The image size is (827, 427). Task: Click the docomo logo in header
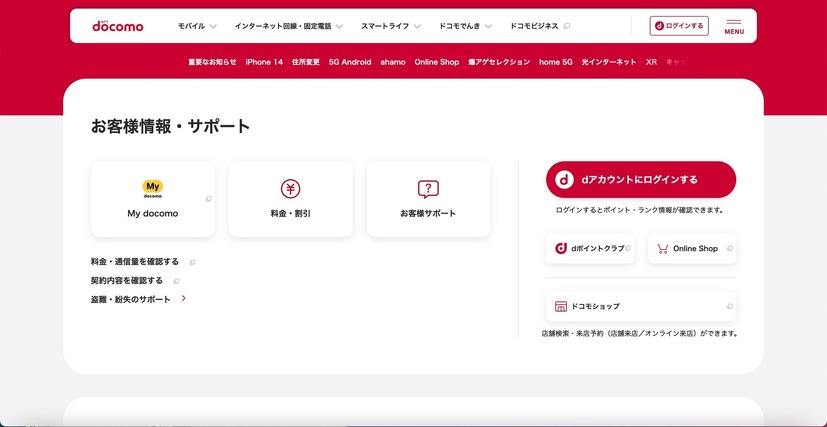click(117, 26)
